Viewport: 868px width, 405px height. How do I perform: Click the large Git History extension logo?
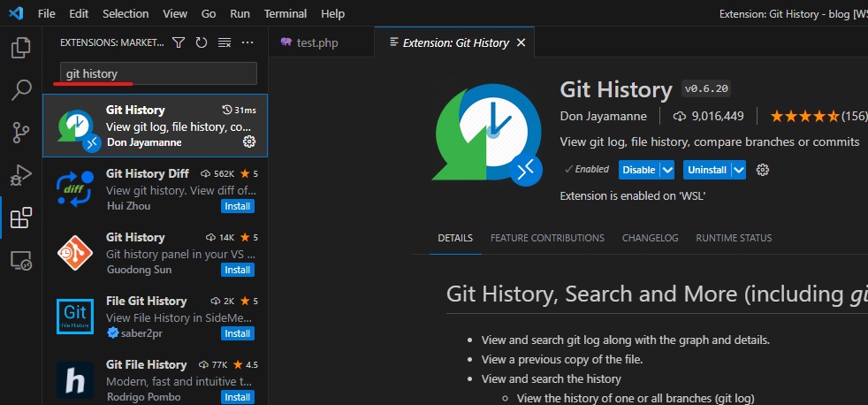pyautogui.click(x=486, y=132)
